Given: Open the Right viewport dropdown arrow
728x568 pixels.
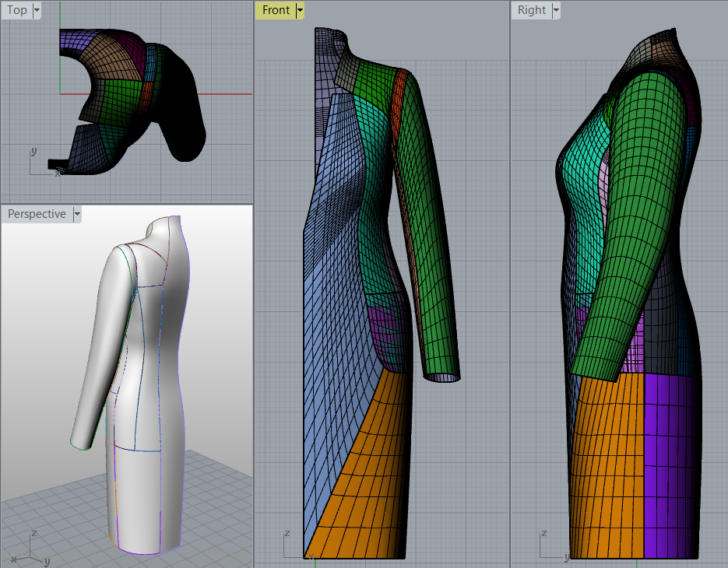Looking at the screenshot, I should (x=555, y=10).
